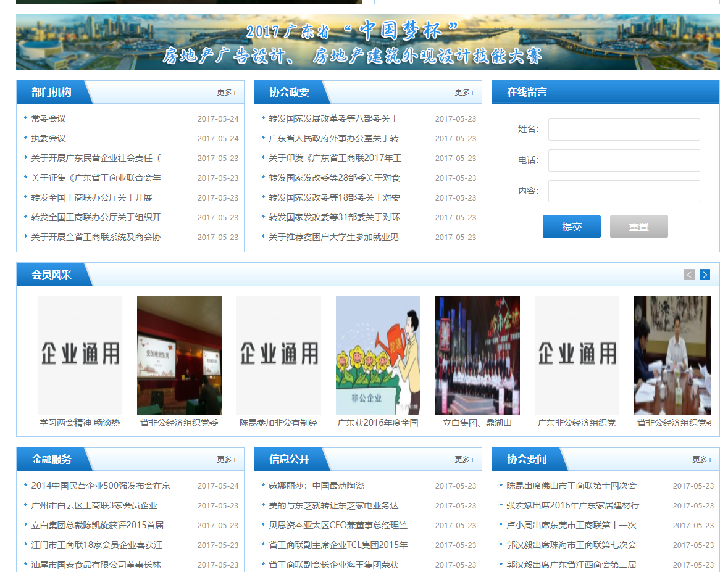Expand 更多+ in 协会政要 section

tap(464, 93)
